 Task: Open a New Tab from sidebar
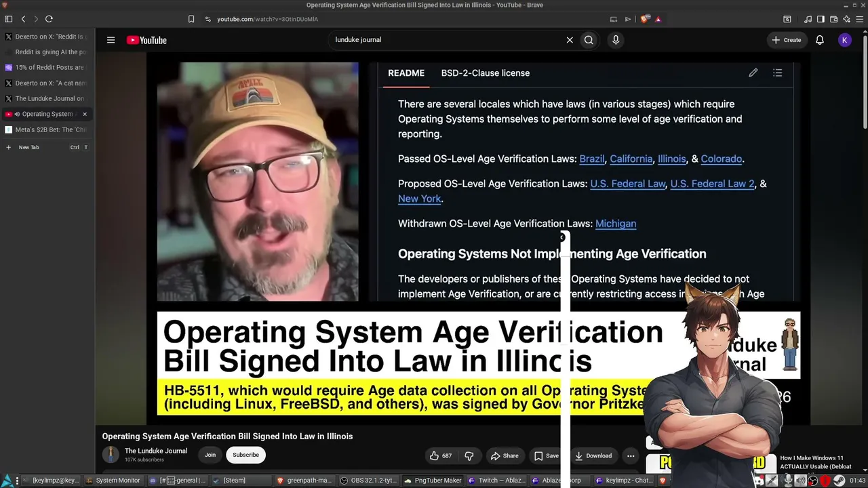[x=46, y=147]
